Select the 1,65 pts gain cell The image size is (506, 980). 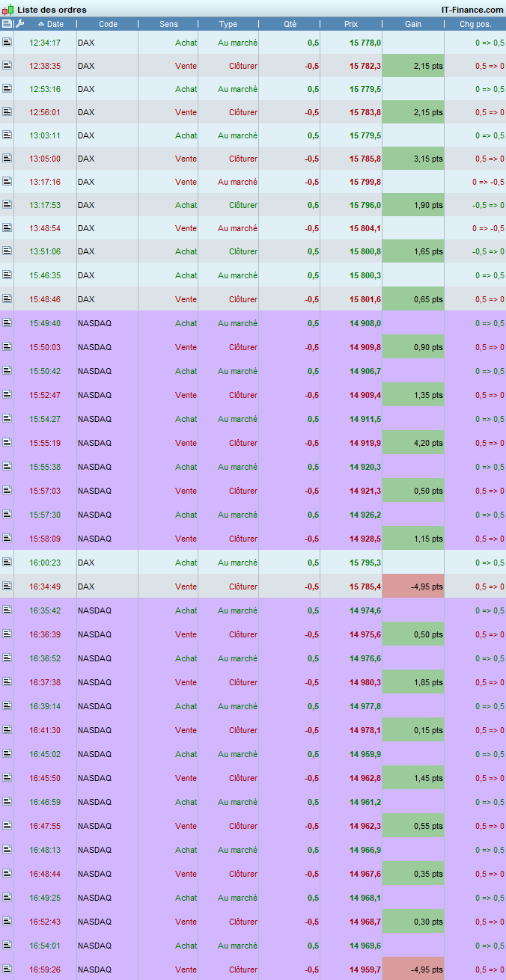click(x=413, y=251)
